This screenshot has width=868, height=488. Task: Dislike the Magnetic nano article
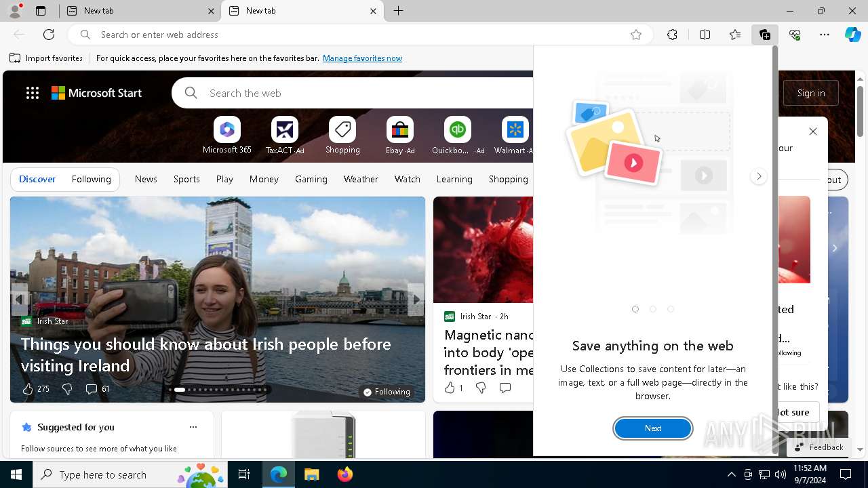pos(480,388)
